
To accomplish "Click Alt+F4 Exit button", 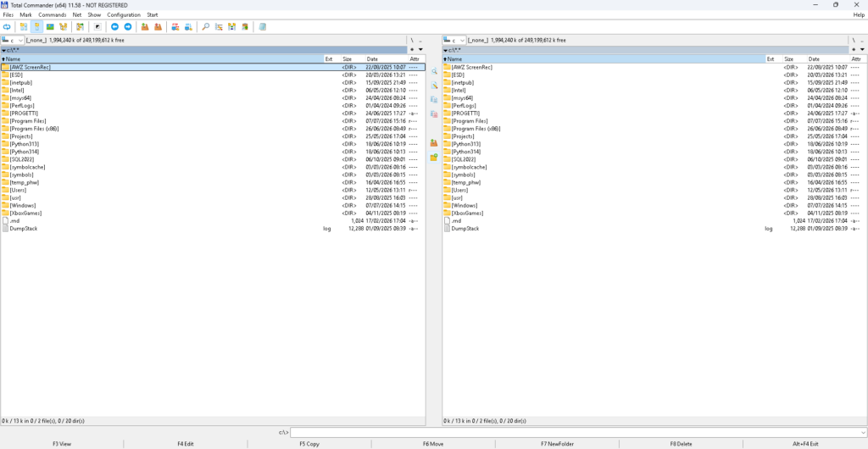I will click(805, 443).
